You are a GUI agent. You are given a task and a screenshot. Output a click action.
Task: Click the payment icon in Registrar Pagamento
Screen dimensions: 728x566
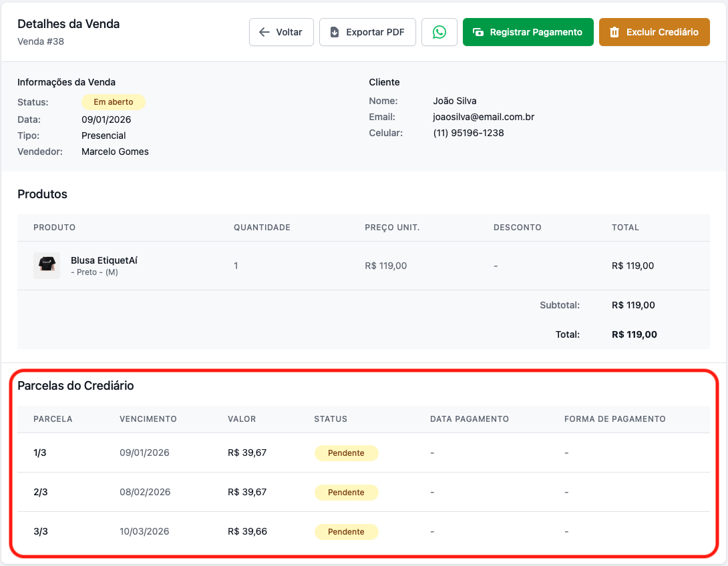point(478,32)
